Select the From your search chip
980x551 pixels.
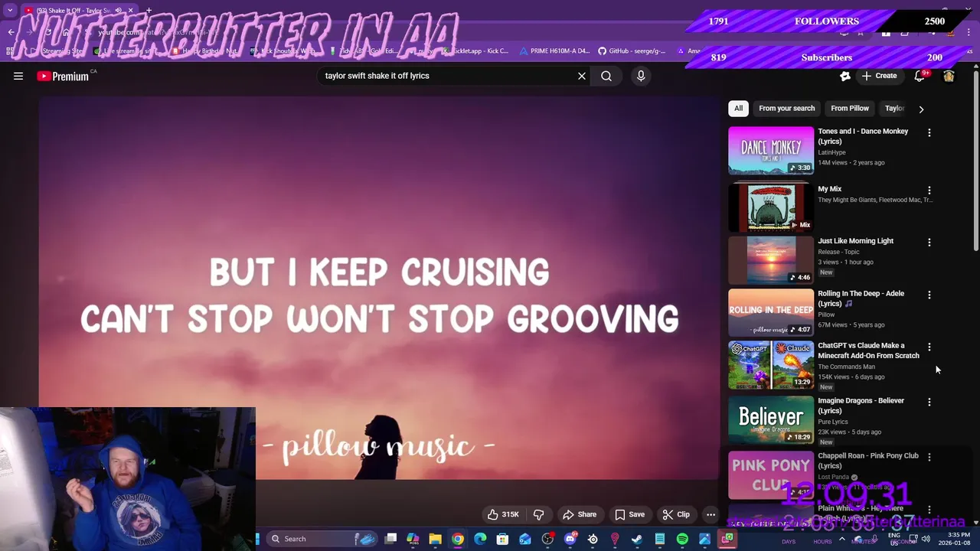click(786, 108)
